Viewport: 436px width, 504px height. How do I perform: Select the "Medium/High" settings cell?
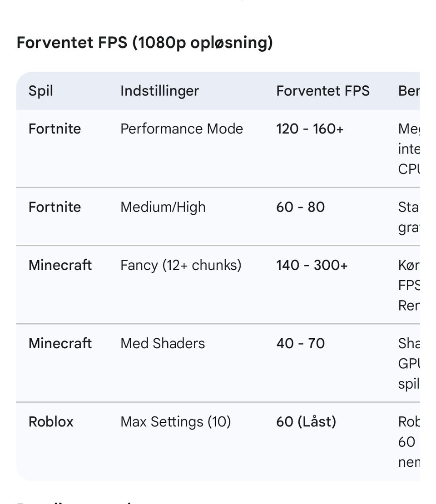coord(163,207)
